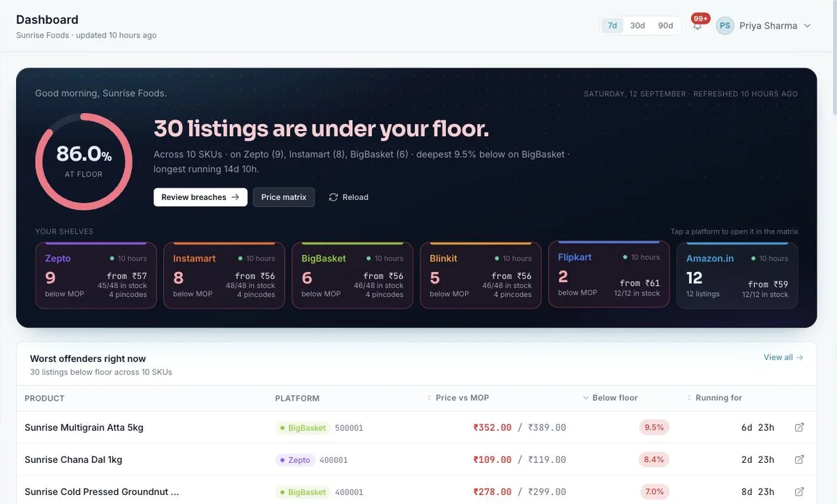The height and width of the screenshot is (504, 837).
Task: Open the Zepto shelf card
Action: (x=96, y=275)
